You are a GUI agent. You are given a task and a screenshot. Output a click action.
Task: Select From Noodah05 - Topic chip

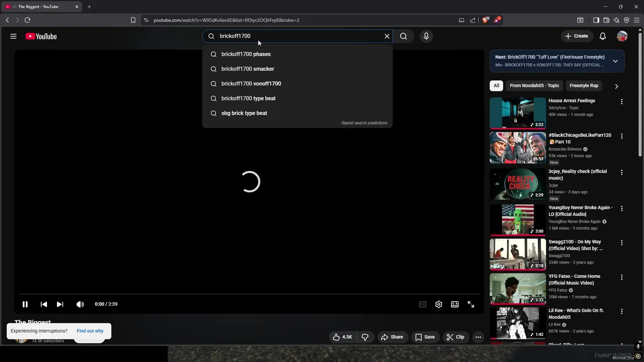click(x=534, y=86)
